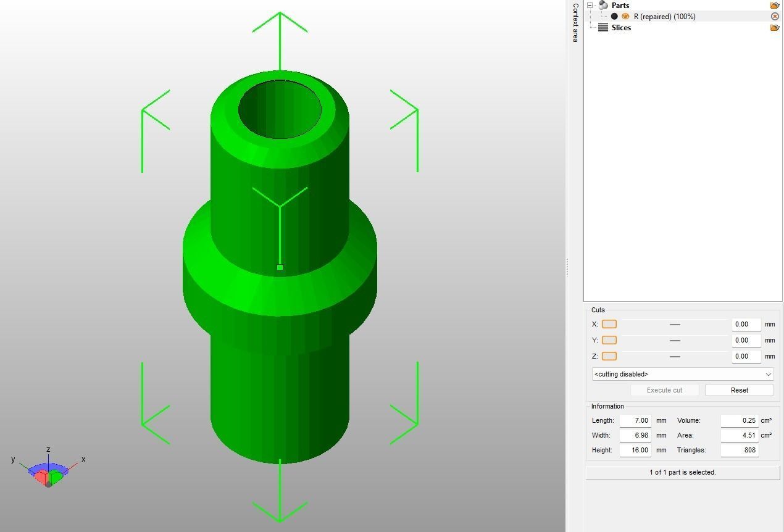Click the Y cut value field
784x532 pixels.
click(x=746, y=340)
